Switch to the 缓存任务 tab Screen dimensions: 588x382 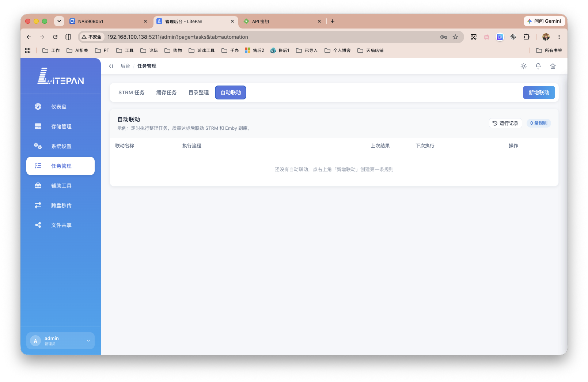pyautogui.click(x=166, y=92)
